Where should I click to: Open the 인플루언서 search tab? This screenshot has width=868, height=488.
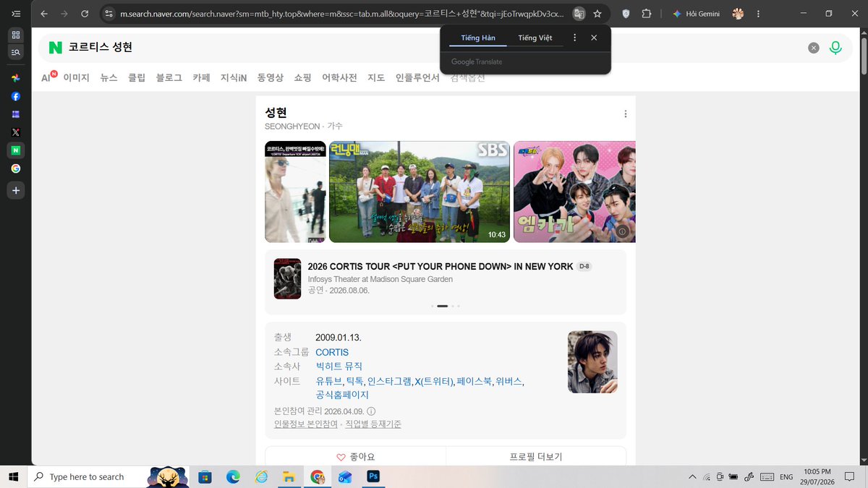pos(417,77)
